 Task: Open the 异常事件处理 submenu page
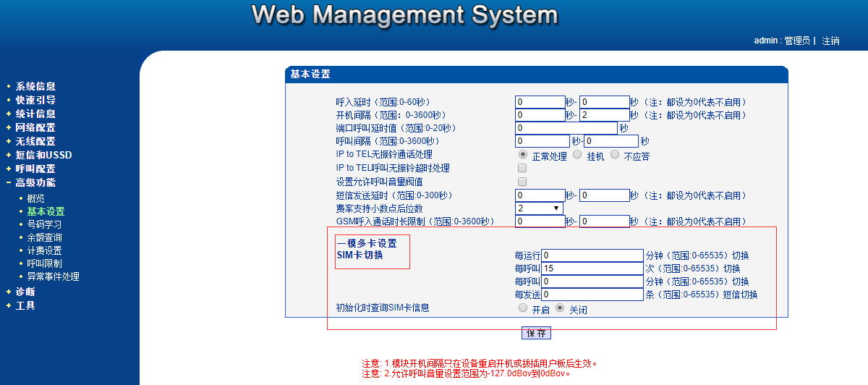(x=53, y=276)
